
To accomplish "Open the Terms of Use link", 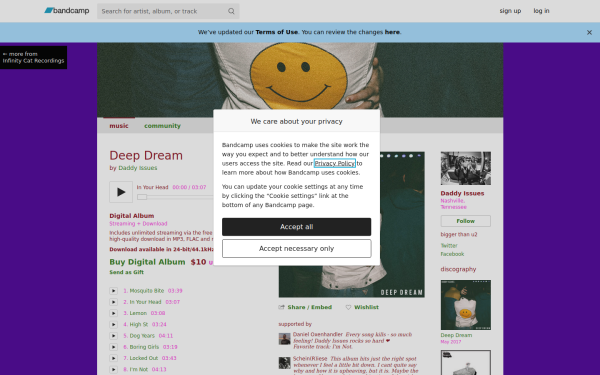I will coord(277,32).
